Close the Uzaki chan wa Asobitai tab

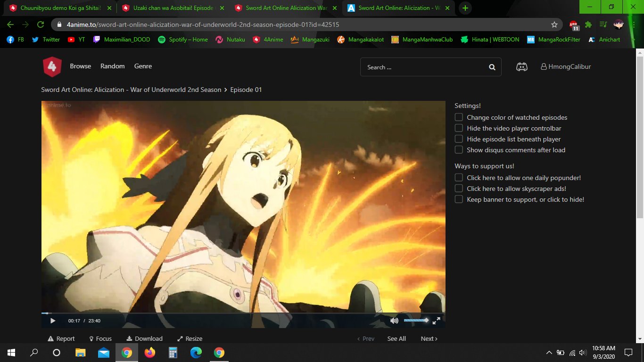pyautogui.click(x=222, y=8)
